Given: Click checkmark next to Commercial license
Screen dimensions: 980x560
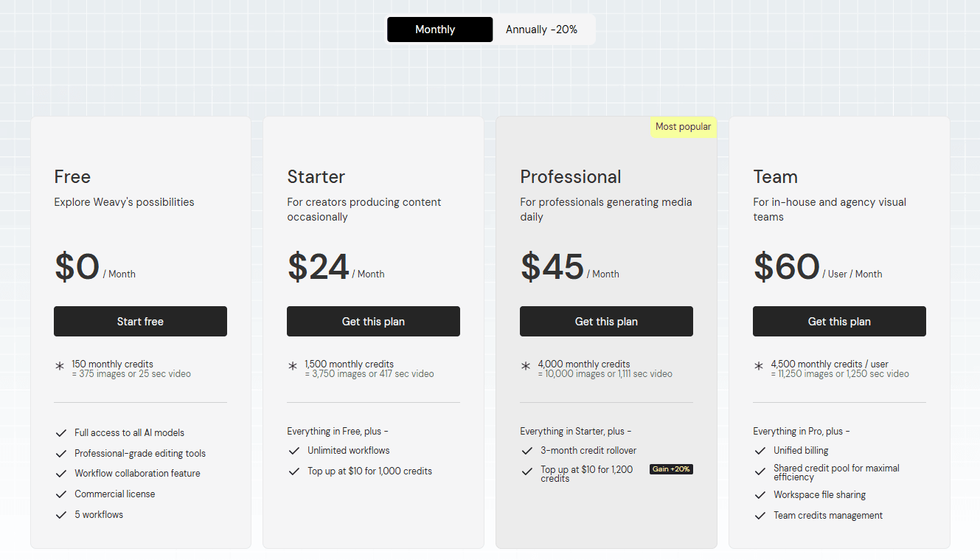Looking at the screenshot, I should tap(61, 494).
